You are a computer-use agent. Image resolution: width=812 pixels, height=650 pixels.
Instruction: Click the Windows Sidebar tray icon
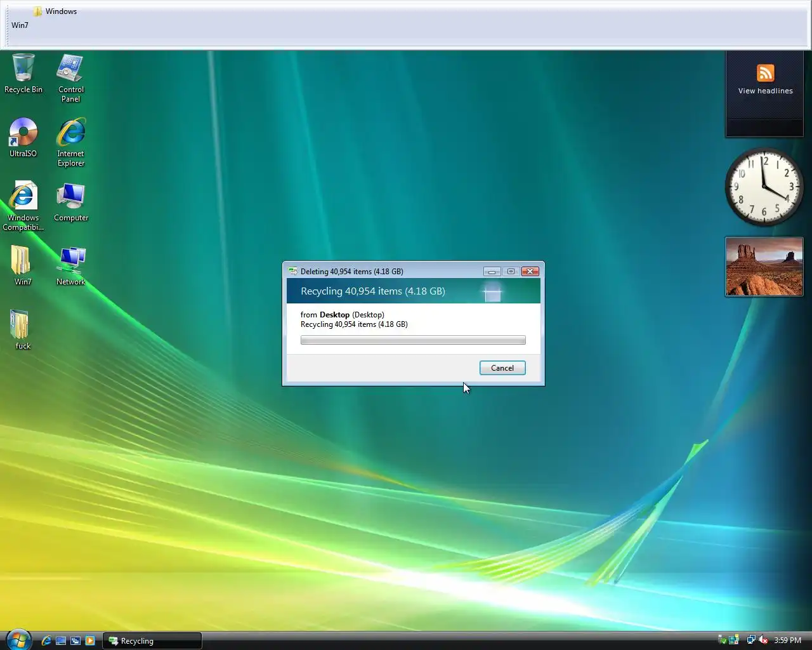[x=734, y=640]
